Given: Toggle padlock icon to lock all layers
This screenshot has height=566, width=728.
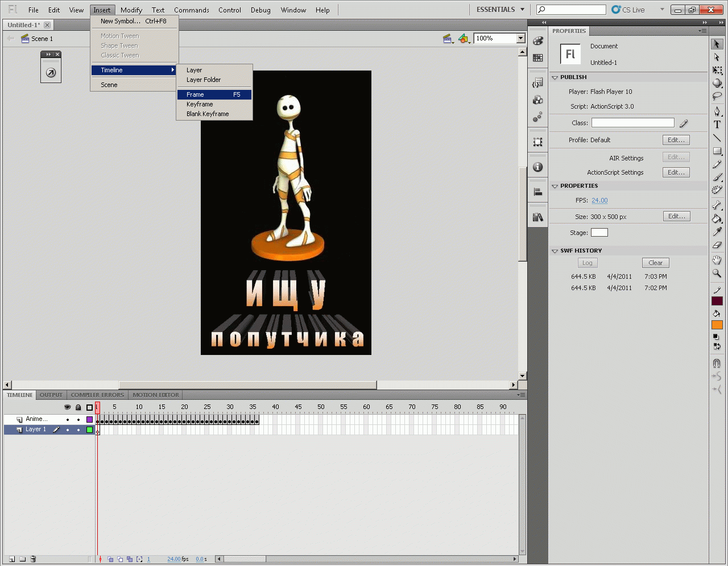Looking at the screenshot, I should pyautogui.click(x=78, y=407).
